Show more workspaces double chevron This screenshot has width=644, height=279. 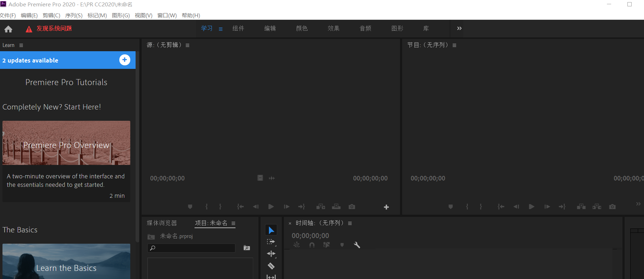(459, 28)
